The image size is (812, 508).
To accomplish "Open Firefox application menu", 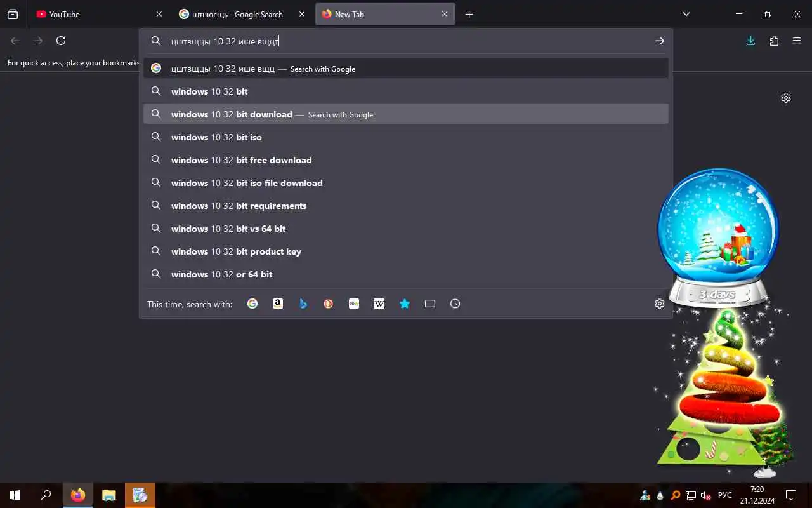I will click(x=797, y=41).
